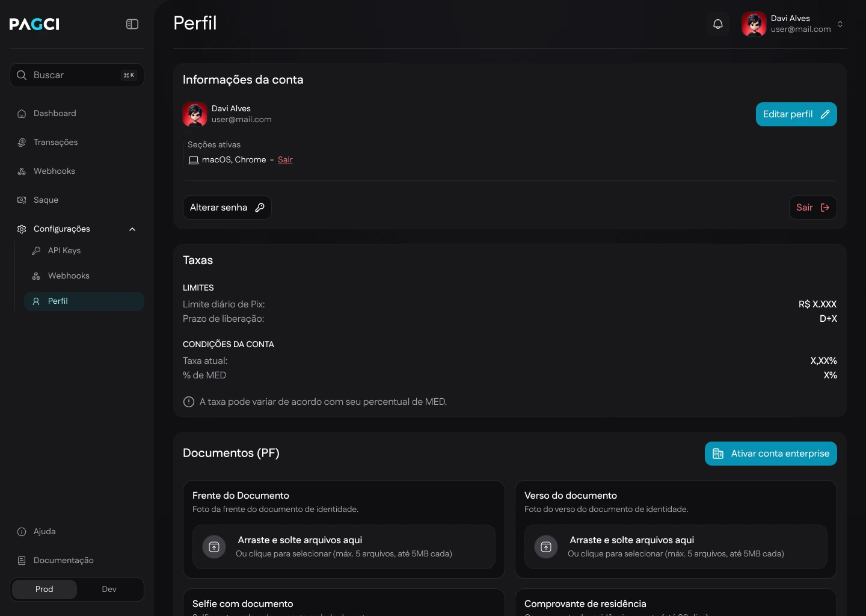The width and height of the screenshot is (866, 616).
Task: Click the building icon on enterprise button
Action: 718,454
